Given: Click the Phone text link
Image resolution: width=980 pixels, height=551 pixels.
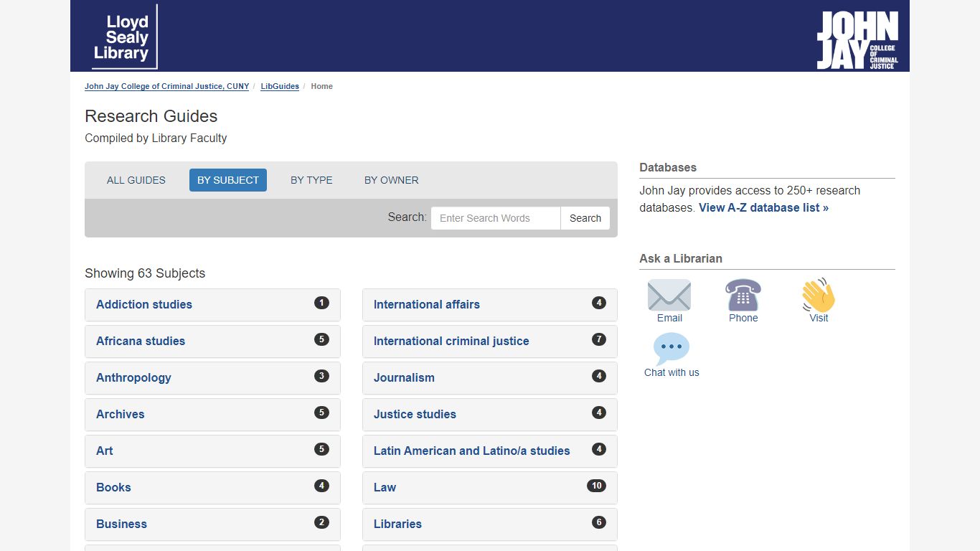Looking at the screenshot, I should pyautogui.click(x=743, y=318).
